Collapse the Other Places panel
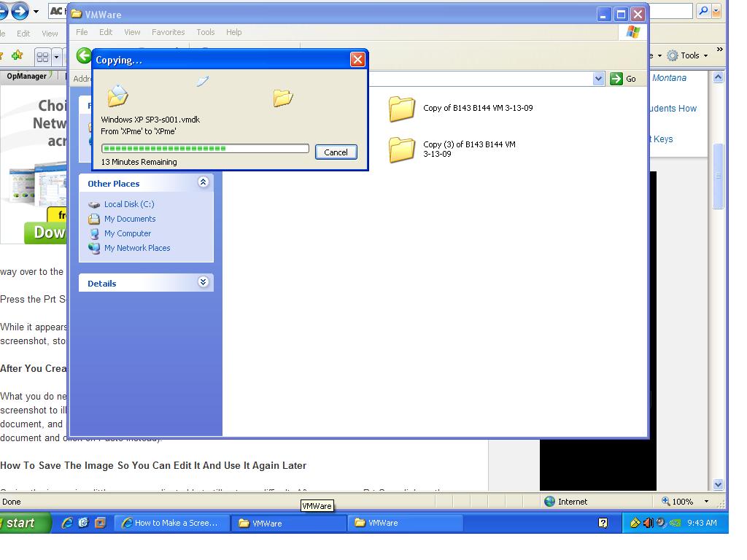Screen dimensions: 747x560 click(203, 182)
